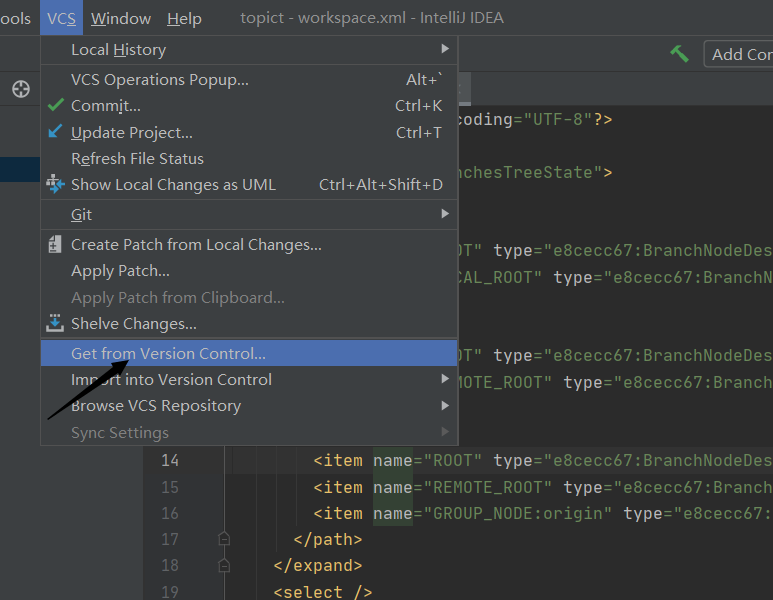Screen dimensions: 773x600
Task: Click the blue Update Project arrow icon
Action: point(55,132)
